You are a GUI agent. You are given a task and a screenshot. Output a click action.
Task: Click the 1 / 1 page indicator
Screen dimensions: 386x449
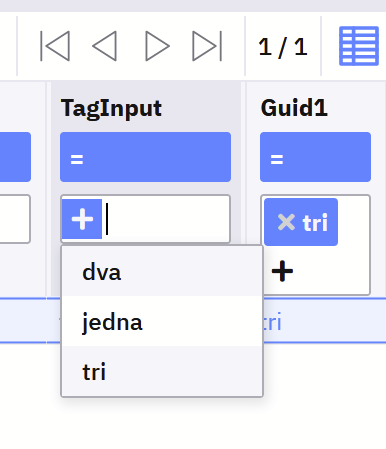[283, 46]
